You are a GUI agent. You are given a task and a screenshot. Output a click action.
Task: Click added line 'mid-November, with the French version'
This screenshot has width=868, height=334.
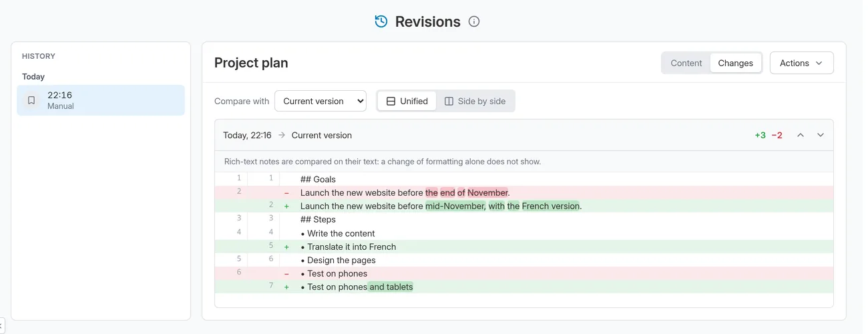(x=524, y=206)
